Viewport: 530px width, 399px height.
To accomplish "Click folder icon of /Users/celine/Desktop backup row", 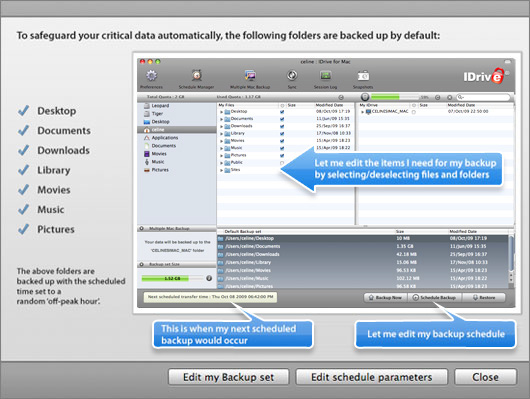I will 221,239.
